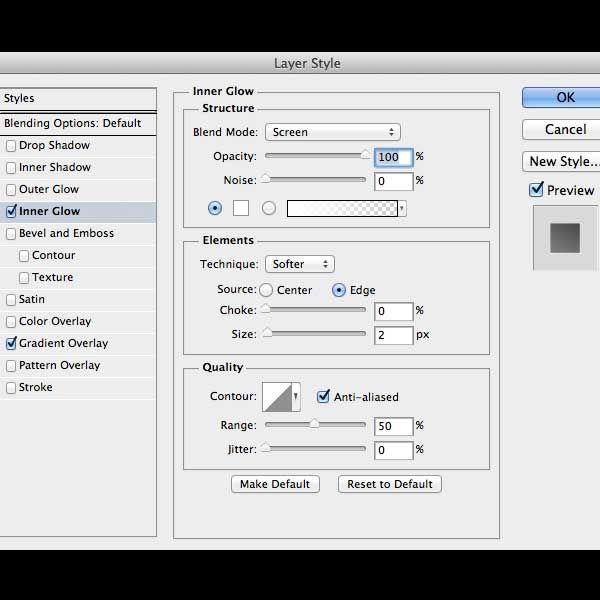Click the Range value field

click(x=394, y=426)
